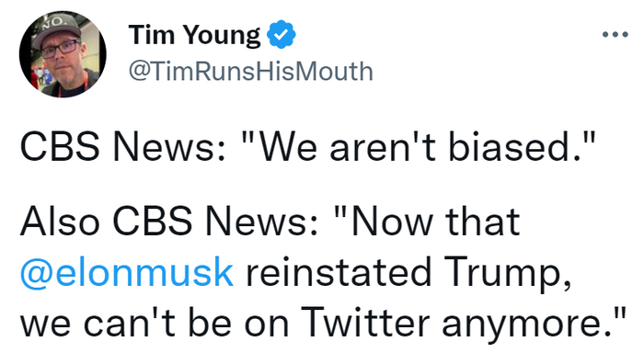Click the blue verified checkmark badge
644x353 pixels.
(282, 35)
